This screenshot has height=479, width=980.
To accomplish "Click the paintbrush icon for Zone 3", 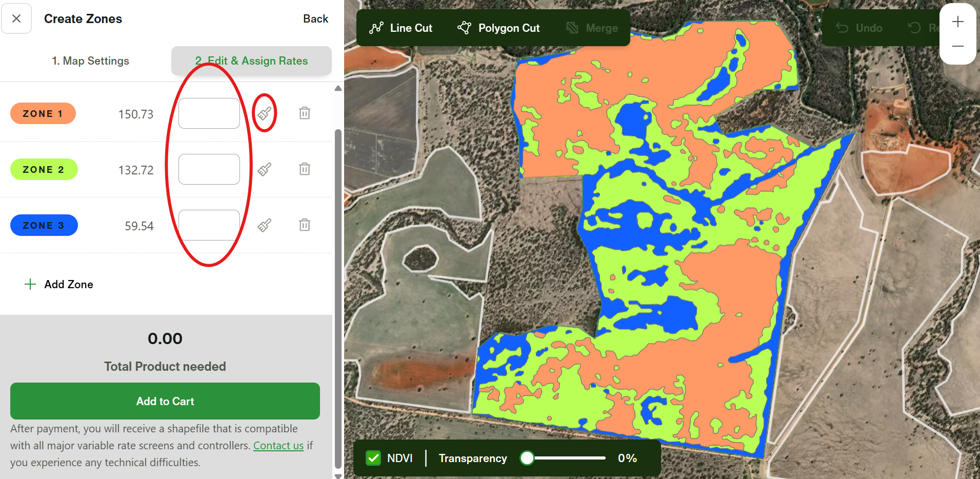I will (264, 225).
